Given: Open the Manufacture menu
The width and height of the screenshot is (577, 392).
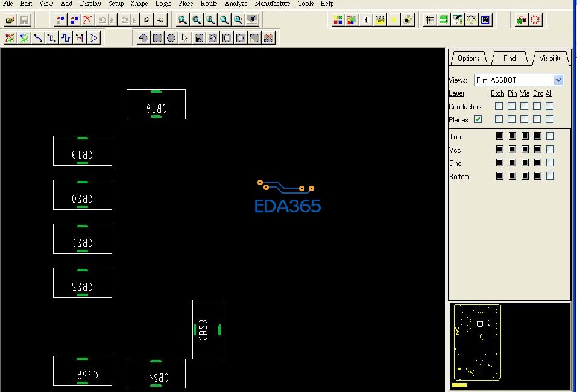Looking at the screenshot, I should pos(273,4).
